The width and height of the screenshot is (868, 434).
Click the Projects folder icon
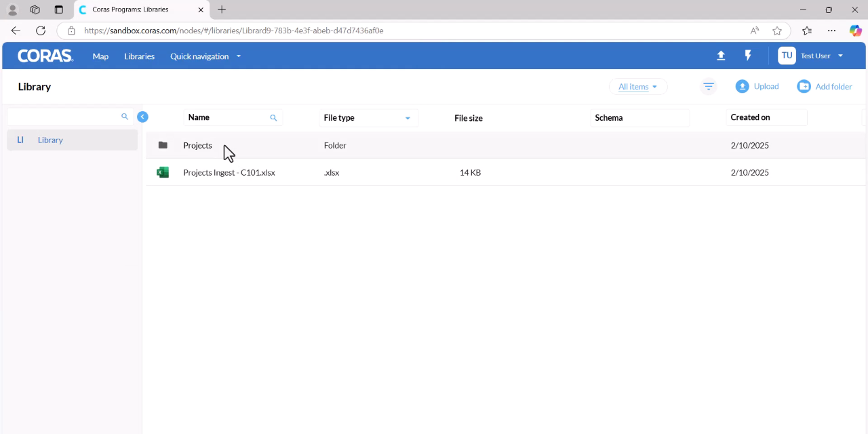[163, 145]
